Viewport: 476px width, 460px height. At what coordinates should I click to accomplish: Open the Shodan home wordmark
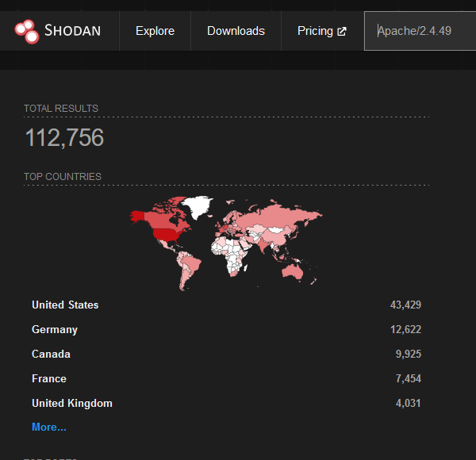click(x=72, y=31)
